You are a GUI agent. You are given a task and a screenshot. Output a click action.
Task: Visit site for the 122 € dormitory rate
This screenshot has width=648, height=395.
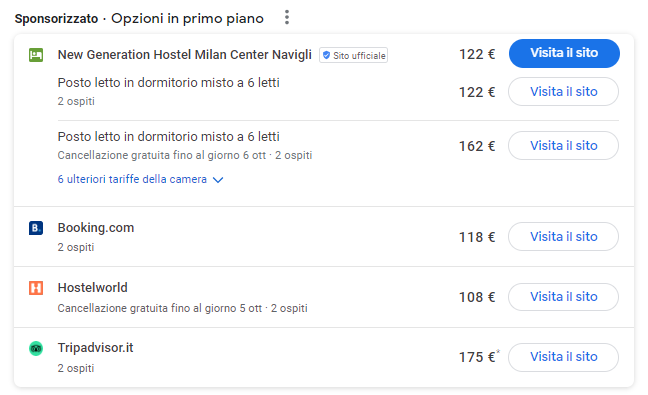(x=563, y=91)
